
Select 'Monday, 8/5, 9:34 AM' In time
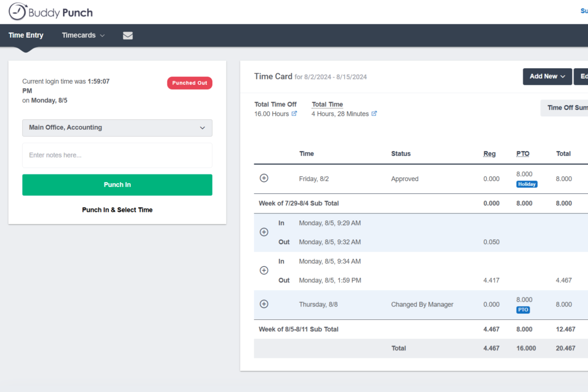click(x=330, y=261)
